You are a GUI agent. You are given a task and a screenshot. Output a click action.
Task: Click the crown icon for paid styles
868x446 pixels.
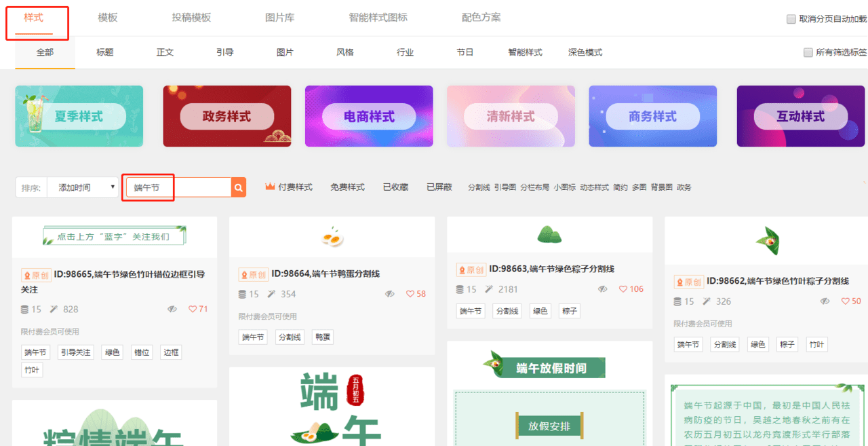click(x=270, y=187)
